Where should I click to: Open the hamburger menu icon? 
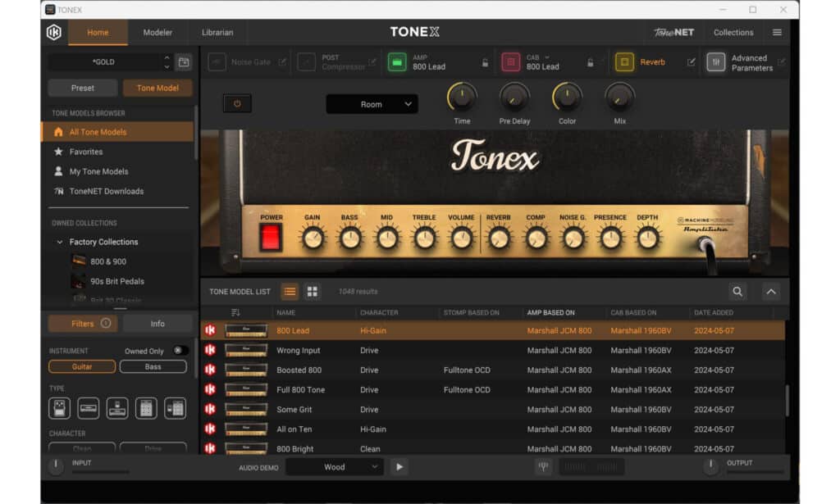(x=777, y=33)
